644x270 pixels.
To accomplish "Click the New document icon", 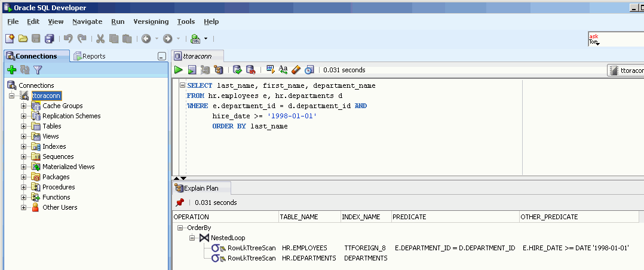I will [10, 39].
